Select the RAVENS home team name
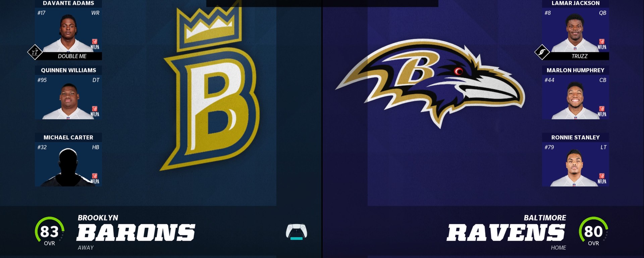This screenshot has height=258, width=644. [506, 232]
